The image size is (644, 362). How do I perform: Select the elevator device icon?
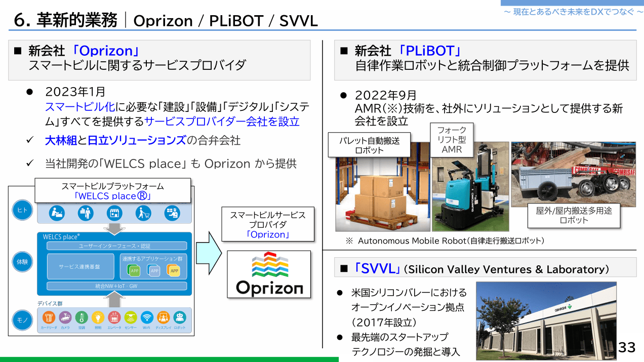click(x=114, y=317)
